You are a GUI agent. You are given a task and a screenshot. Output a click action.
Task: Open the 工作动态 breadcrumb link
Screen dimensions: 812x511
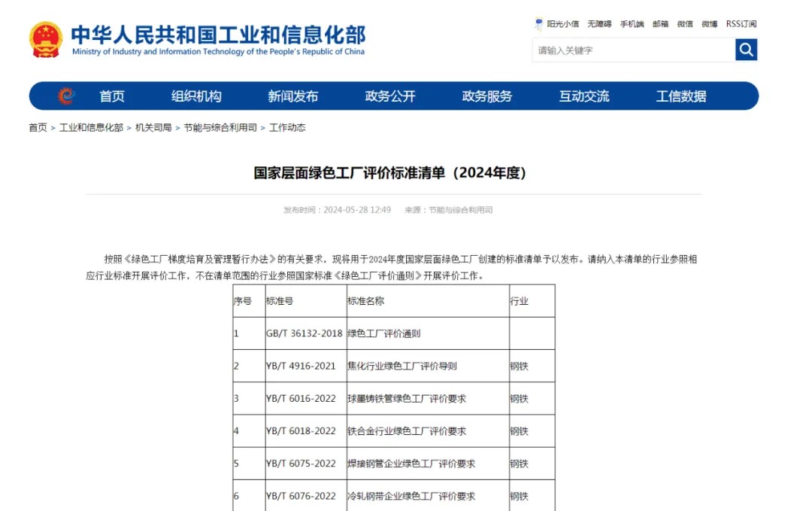click(x=287, y=127)
